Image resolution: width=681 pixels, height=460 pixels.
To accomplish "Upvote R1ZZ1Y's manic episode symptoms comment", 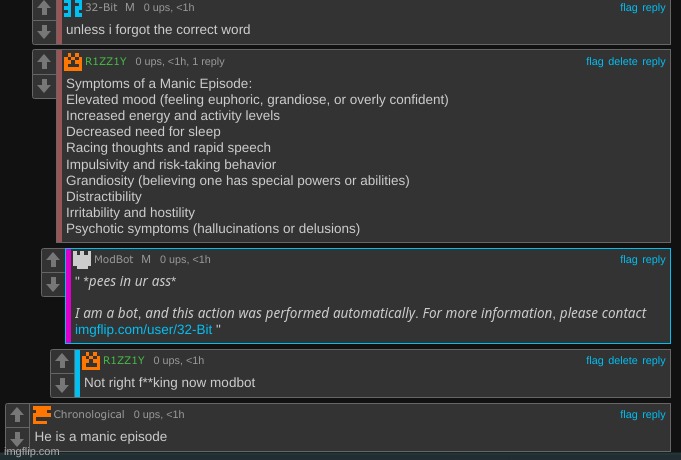I will (44, 63).
